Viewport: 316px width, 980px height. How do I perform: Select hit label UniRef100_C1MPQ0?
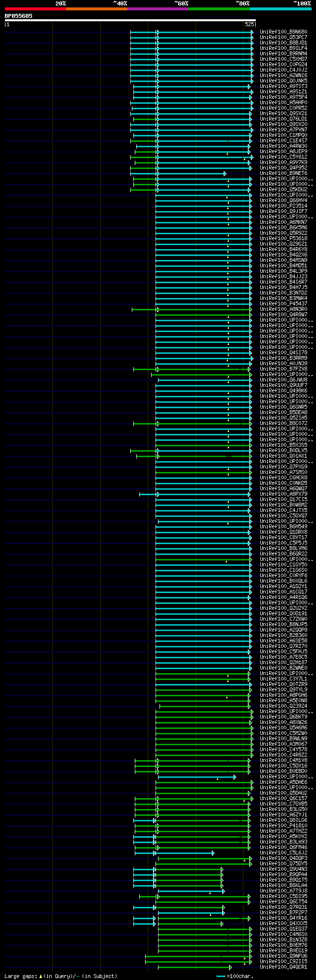(283, 135)
